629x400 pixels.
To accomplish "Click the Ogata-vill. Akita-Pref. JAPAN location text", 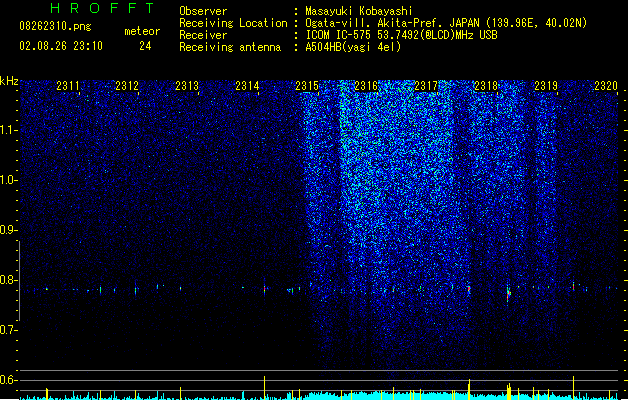I will pyautogui.click(x=446, y=23).
